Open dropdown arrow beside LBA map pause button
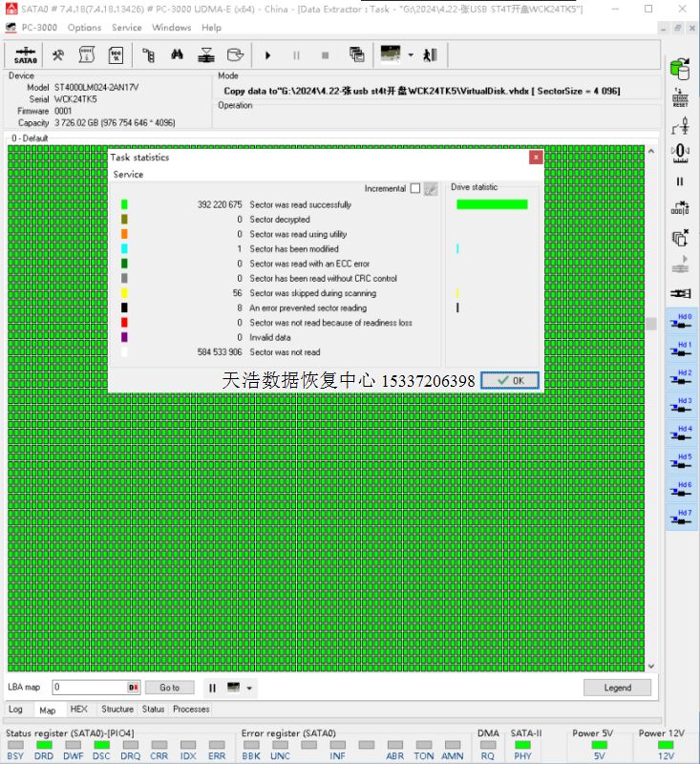Screen dimensions: 700x764 point(249,688)
